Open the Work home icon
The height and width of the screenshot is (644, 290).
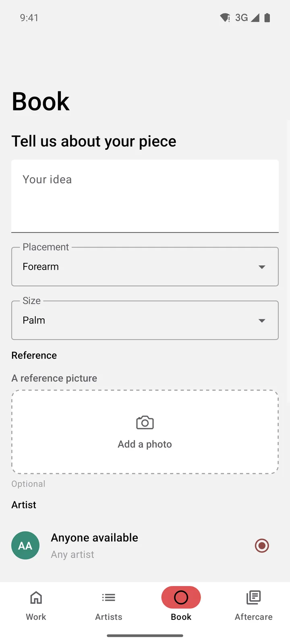pos(36,598)
